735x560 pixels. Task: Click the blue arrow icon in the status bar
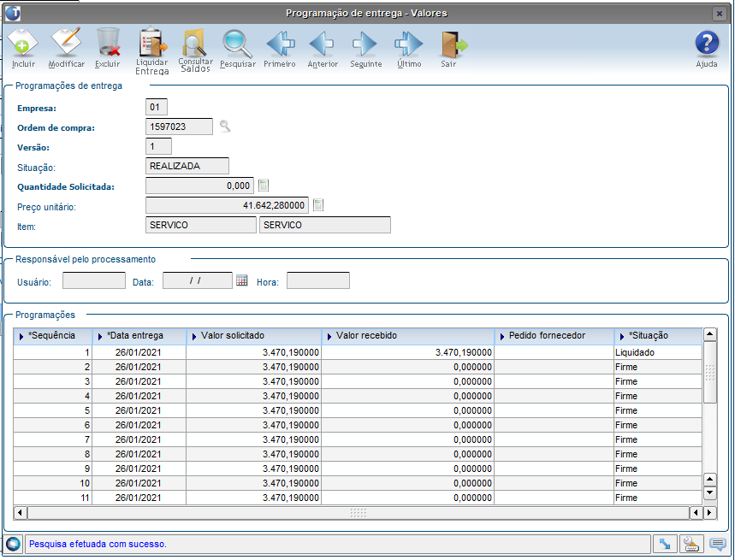pos(665,544)
